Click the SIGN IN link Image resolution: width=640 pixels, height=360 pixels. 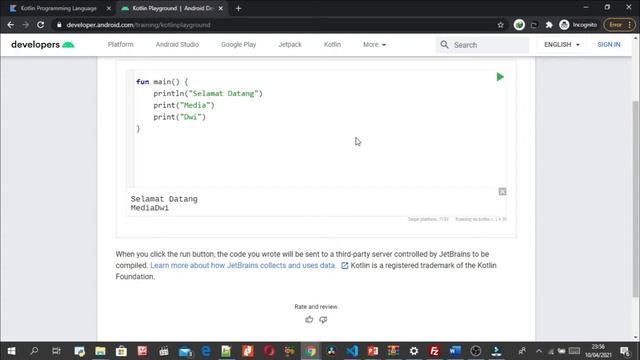(x=609, y=44)
